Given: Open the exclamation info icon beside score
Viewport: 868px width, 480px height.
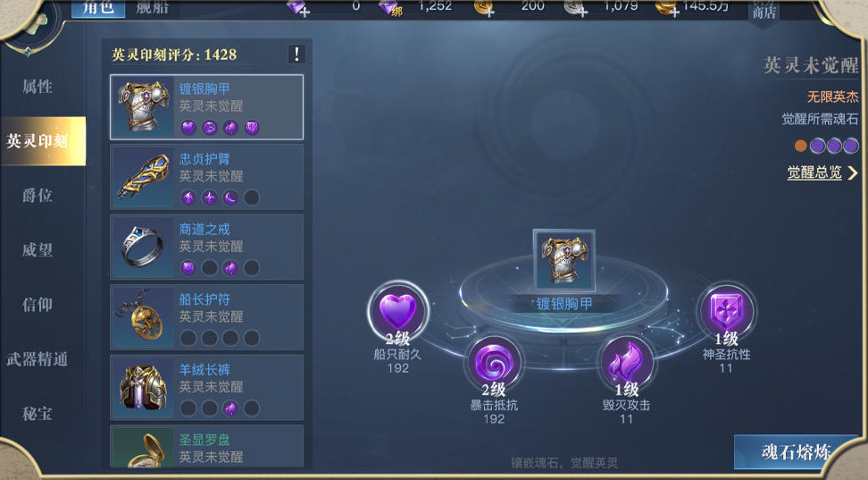Looking at the screenshot, I should pyautogui.click(x=296, y=55).
